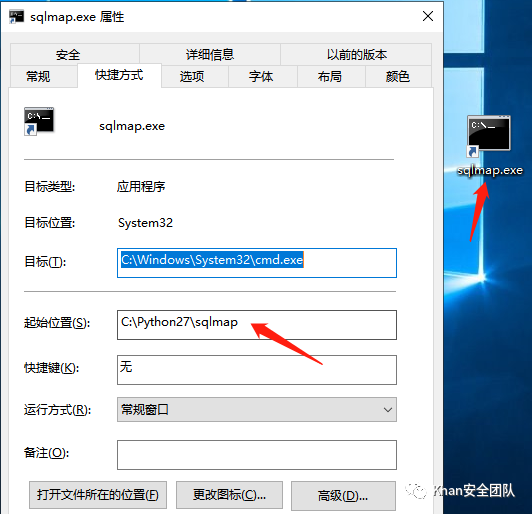Select the 快捷方式 tab
This screenshot has width=532, height=514.
pos(119,75)
